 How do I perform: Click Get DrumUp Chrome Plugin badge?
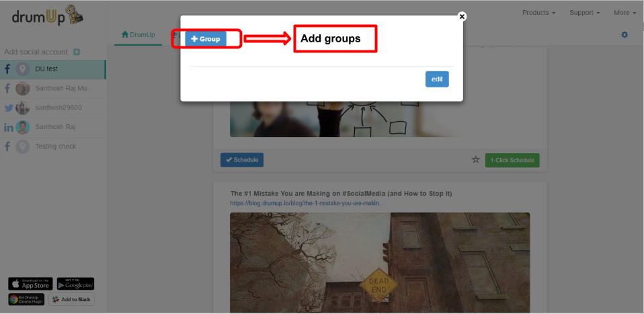27,299
